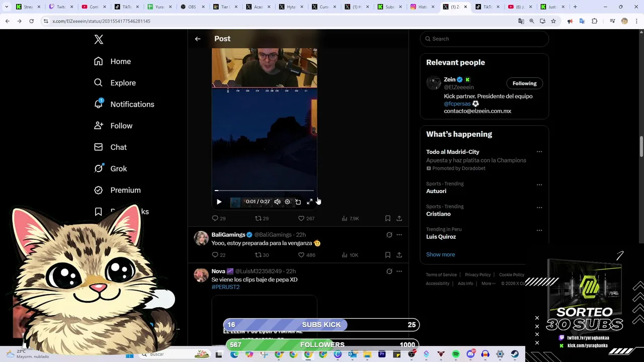This screenshot has height=362, width=644.
Task: Click the address bar URL
Action: tap(101, 21)
